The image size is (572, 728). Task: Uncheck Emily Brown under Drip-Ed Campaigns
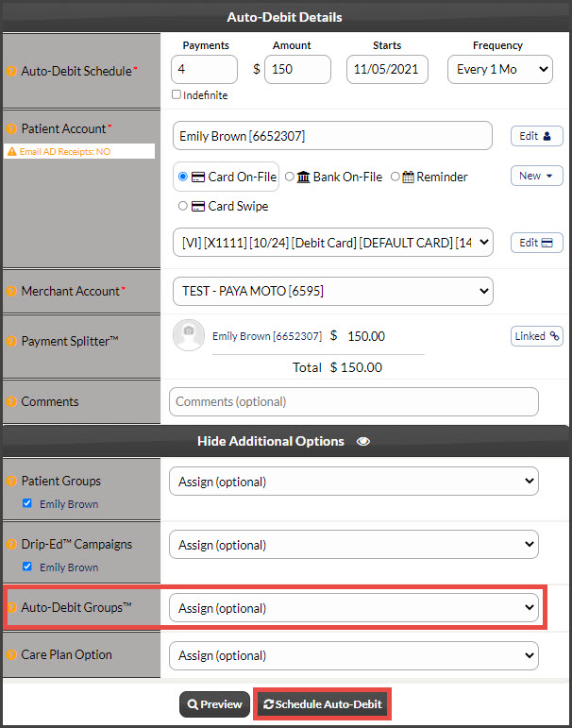click(27, 567)
